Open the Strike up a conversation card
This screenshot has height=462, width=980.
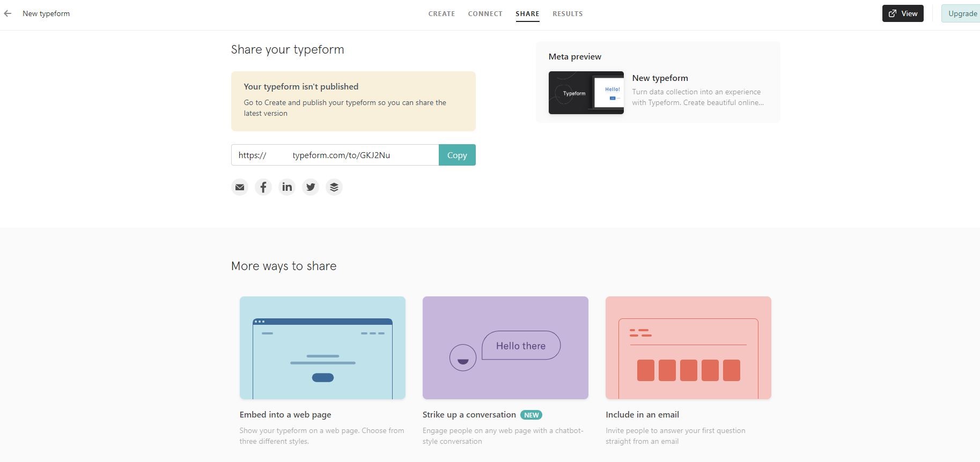pos(505,348)
